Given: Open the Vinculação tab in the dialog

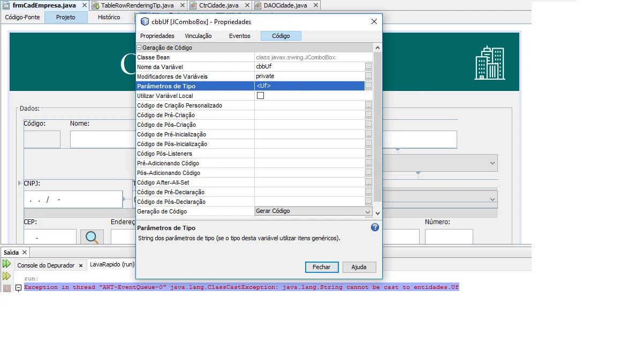Looking at the screenshot, I should [198, 36].
